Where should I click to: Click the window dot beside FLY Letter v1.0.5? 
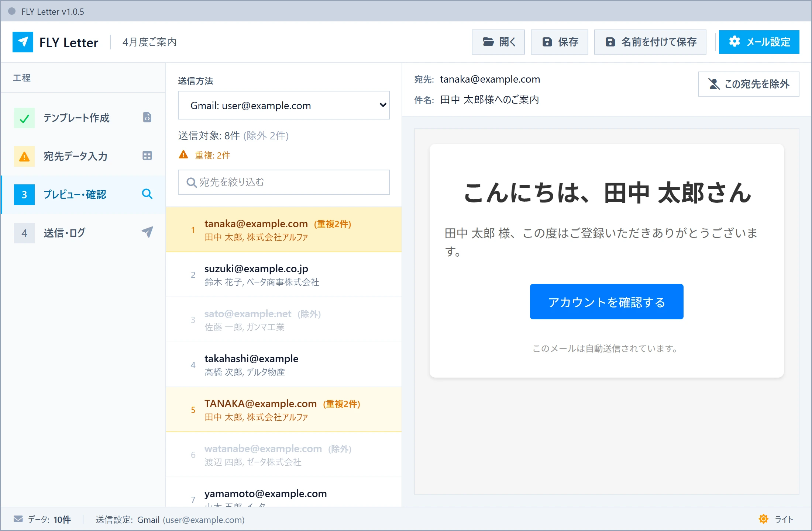(12, 11)
